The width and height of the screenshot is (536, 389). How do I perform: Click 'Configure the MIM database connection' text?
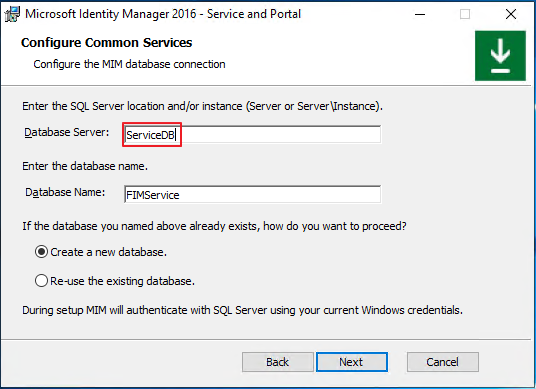(x=129, y=64)
